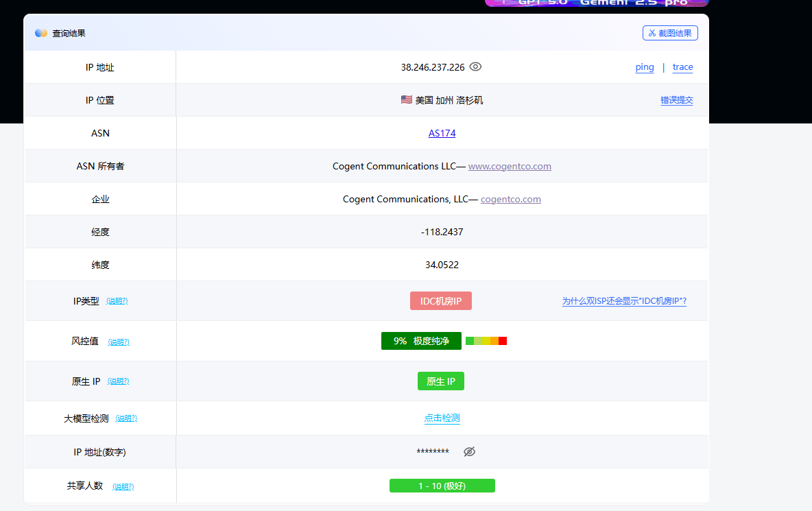
Task: Show hidden numeric IP via crossed-eye icon
Action: 469,451
